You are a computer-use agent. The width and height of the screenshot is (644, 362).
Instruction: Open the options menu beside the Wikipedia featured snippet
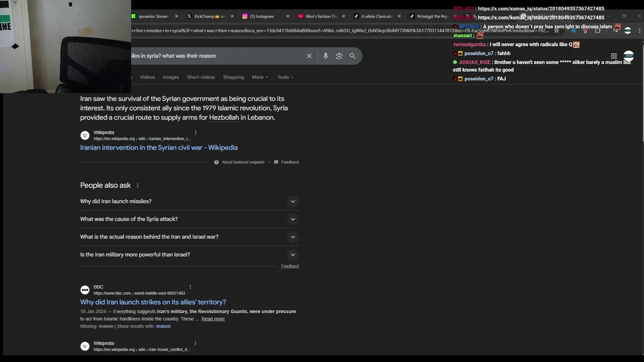(195, 133)
